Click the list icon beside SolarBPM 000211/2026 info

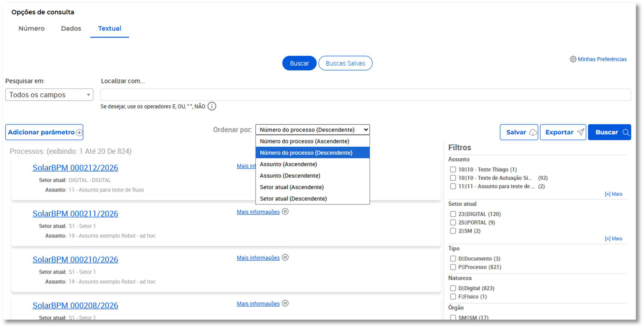(285, 212)
